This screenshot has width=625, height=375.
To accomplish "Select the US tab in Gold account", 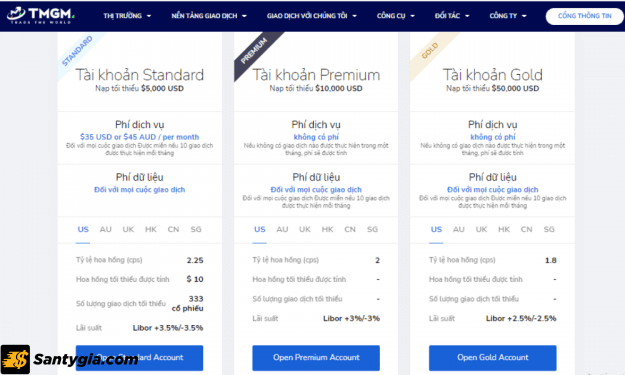I will click(436, 230).
